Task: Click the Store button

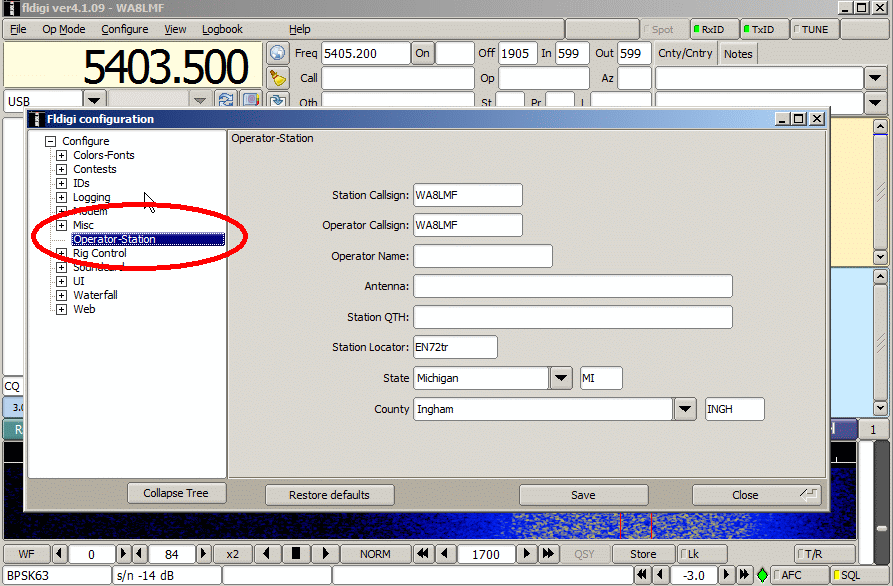Action: [x=643, y=554]
